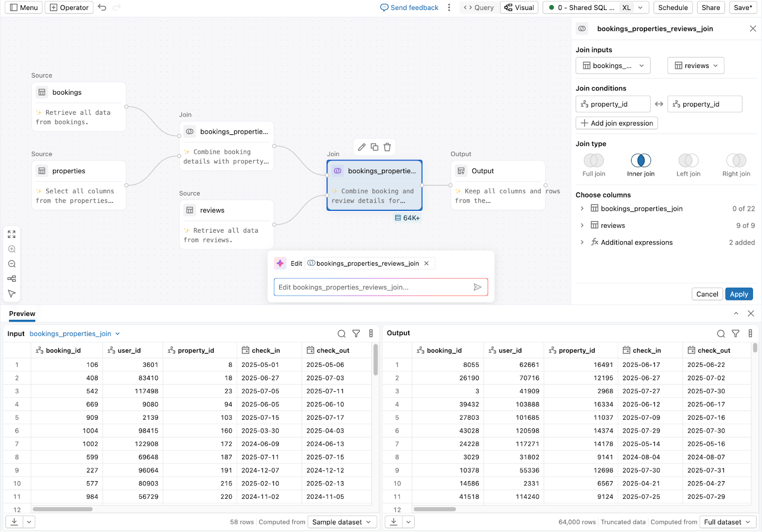Screen dimensions: 762x532
Task: Download the Output preview data
Action: click(x=392, y=522)
